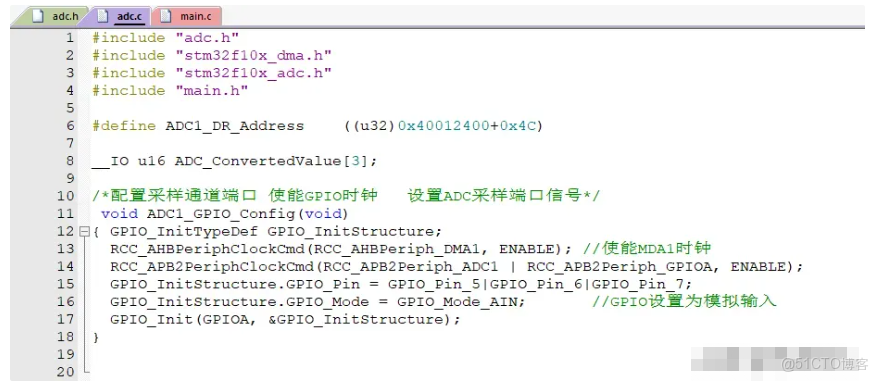The height and width of the screenshot is (381, 879).
Task: Click the 0x40012400 hex value
Action: (444, 126)
